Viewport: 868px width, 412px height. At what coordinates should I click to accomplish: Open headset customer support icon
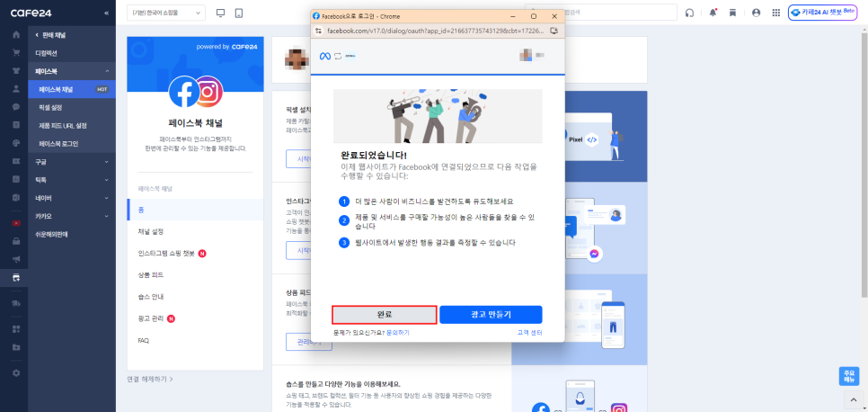tap(690, 13)
